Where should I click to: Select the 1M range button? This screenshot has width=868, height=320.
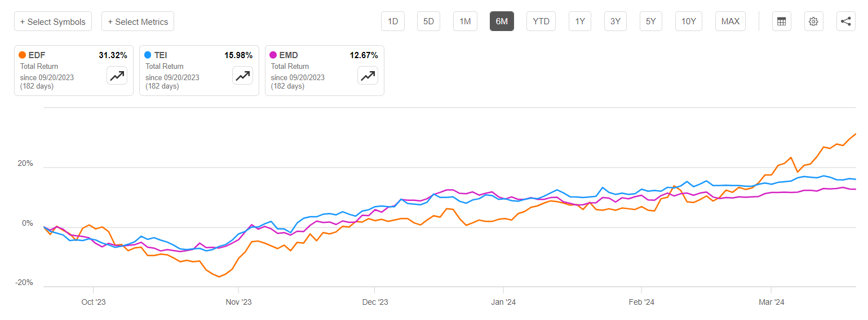(x=465, y=21)
